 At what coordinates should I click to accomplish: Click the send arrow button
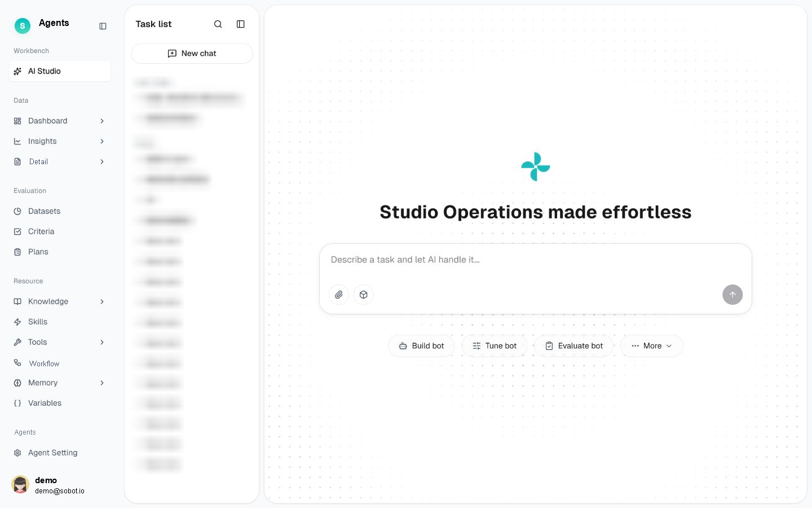732,295
